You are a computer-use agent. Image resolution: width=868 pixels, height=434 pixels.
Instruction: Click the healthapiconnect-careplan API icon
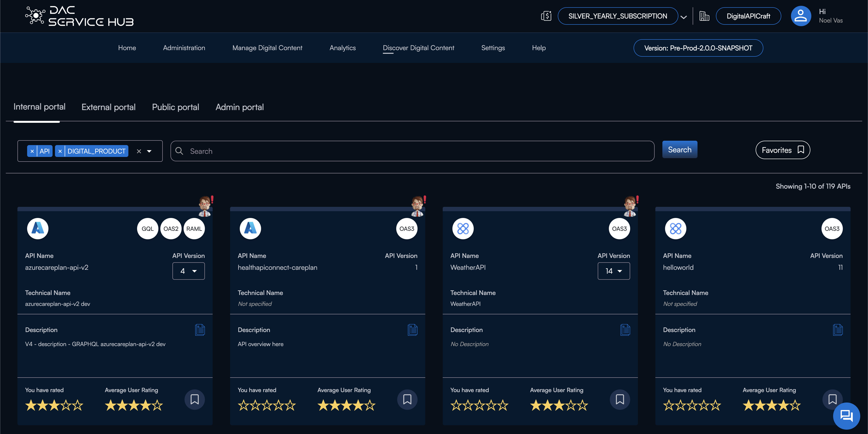tap(250, 228)
